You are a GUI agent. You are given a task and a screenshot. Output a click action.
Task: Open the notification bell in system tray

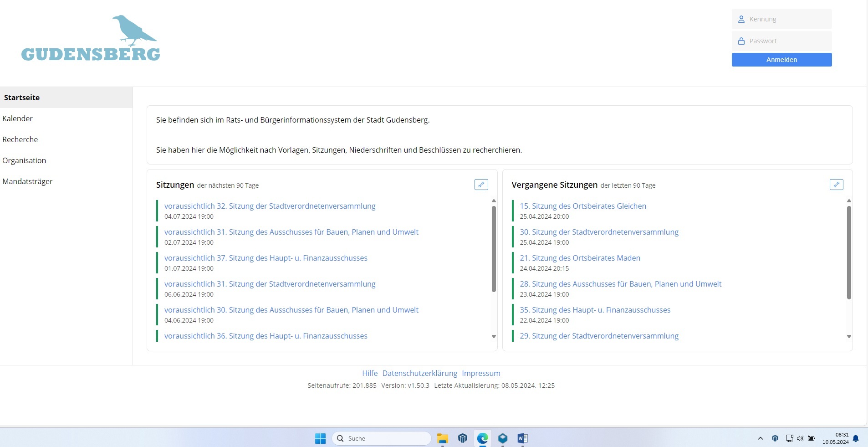click(x=856, y=438)
